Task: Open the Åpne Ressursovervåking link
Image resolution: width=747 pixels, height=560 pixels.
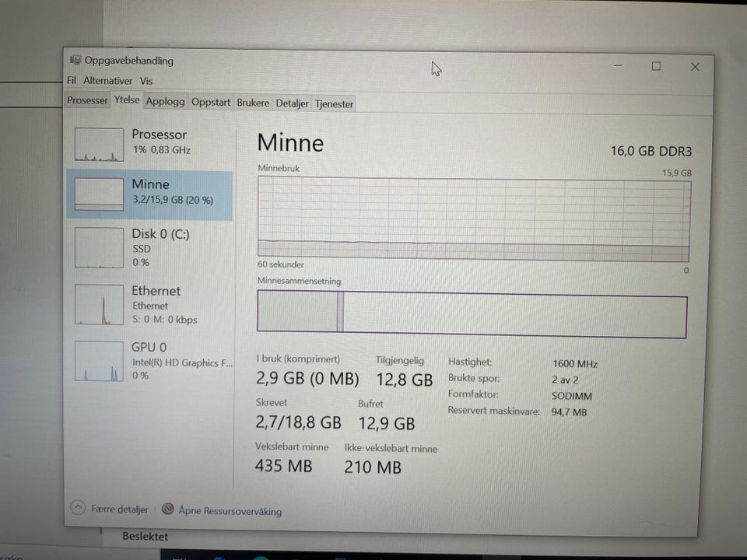Action: click(x=230, y=511)
